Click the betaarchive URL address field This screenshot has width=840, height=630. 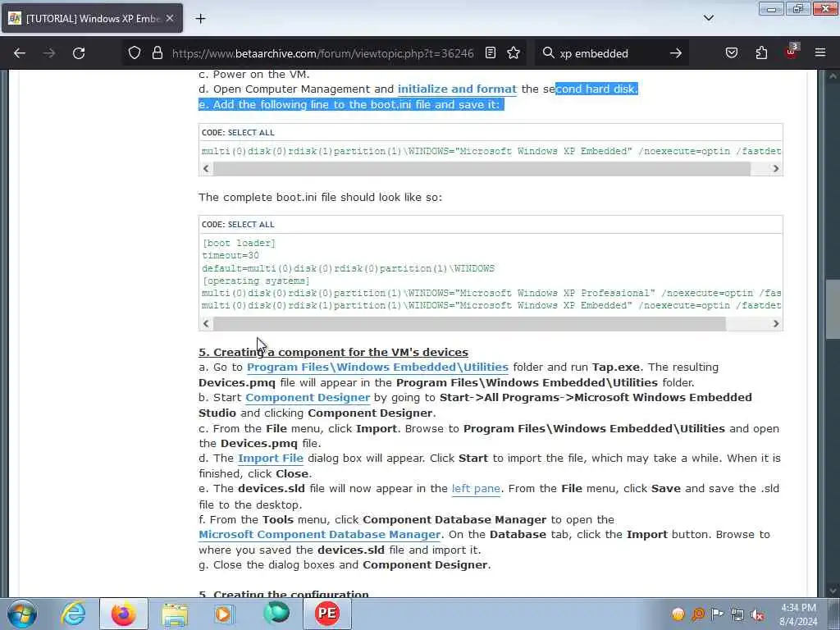pyautogui.click(x=322, y=53)
